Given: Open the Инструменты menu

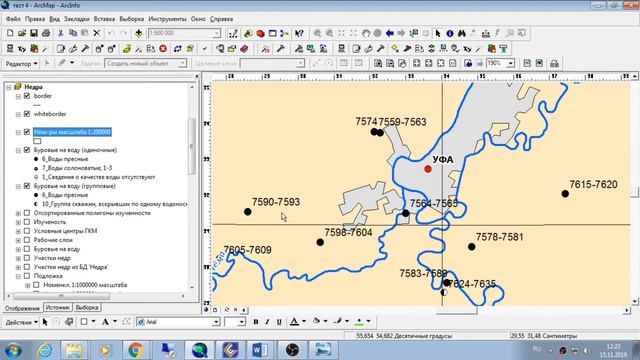Looking at the screenshot, I should tap(167, 19).
